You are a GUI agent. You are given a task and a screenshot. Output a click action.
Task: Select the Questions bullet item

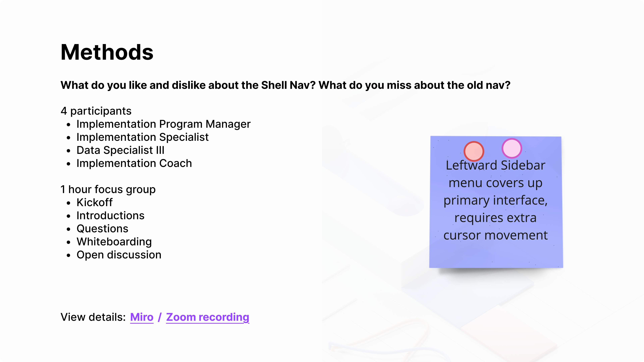pos(102,229)
